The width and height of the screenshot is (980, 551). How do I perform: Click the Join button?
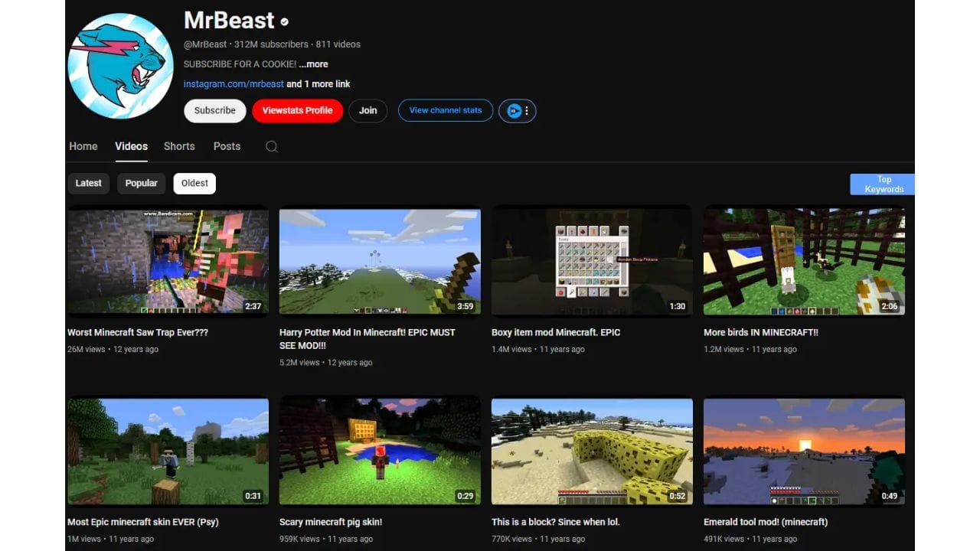[368, 111]
